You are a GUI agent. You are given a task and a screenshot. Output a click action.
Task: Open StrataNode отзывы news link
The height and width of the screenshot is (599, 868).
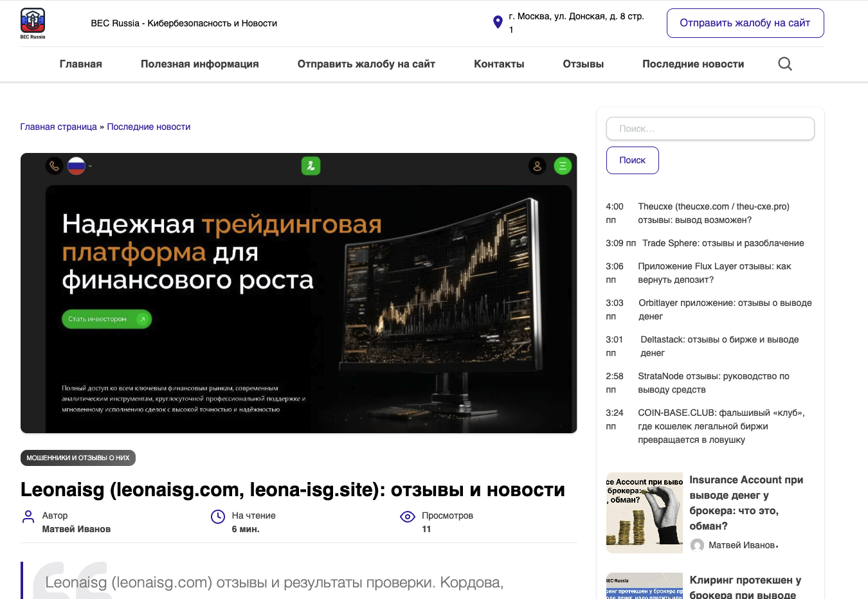714,383
